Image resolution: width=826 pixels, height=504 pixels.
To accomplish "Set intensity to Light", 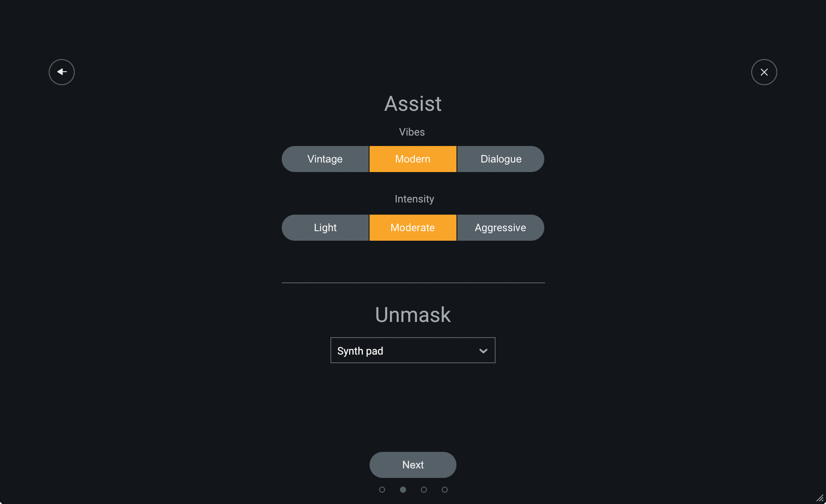I will pyautogui.click(x=325, y=228).
